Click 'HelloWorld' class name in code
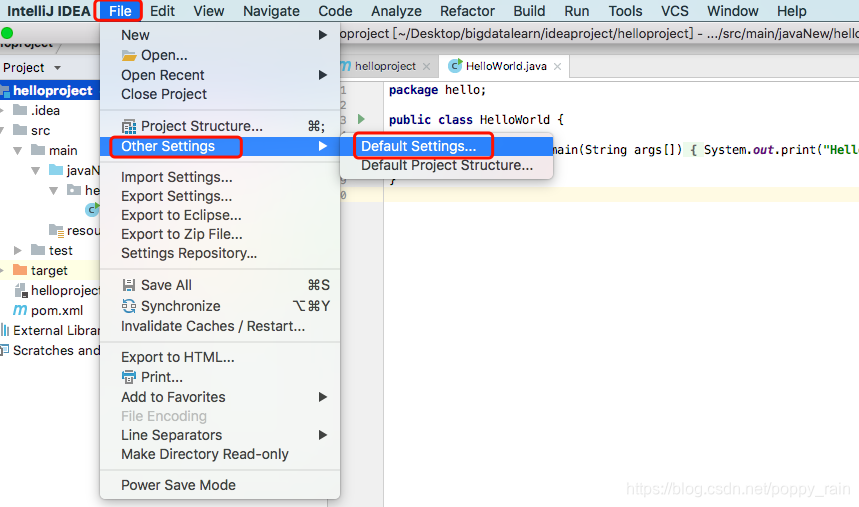The image size is (859, 507). click(514, 119)
